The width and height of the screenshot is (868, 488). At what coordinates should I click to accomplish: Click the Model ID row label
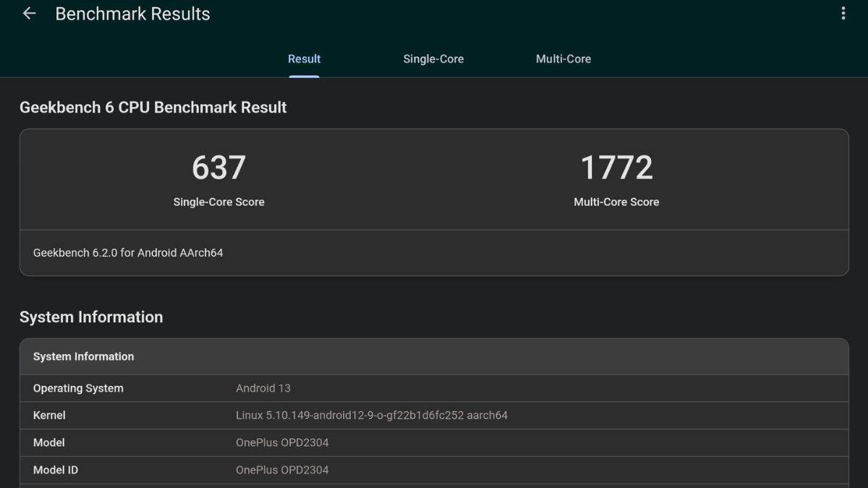tap(56, 470)
